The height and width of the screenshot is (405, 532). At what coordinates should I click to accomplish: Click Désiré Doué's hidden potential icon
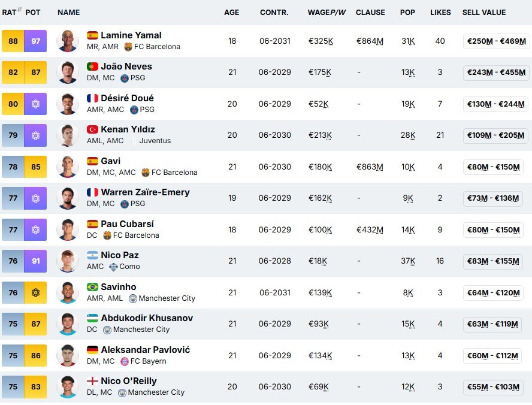(x=35, y=104)
